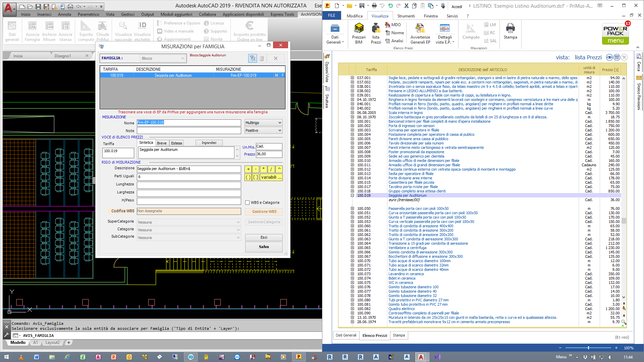644x362 pixels.
Task: Collapse tariffa 100.019 tree row
Action: pos(352,195)
